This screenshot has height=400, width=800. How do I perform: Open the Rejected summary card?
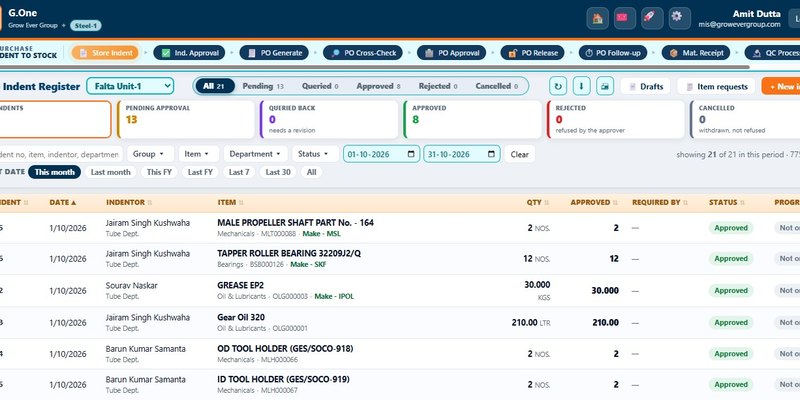click(x=616, y=119)
